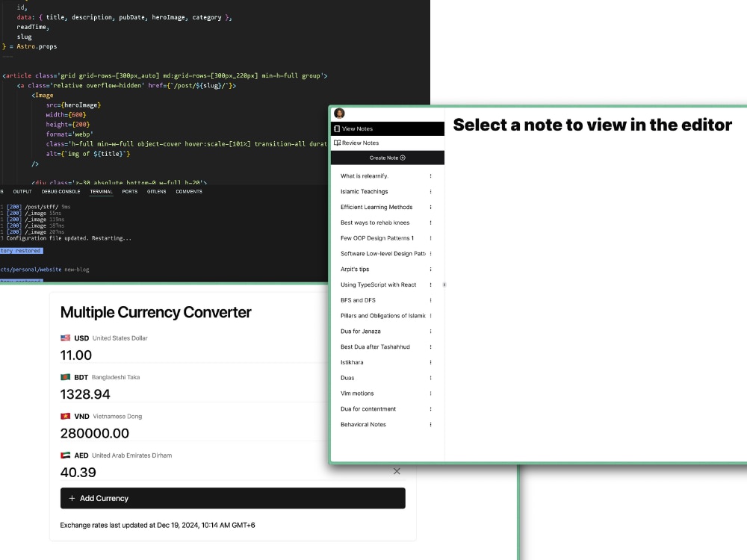
Task: Open the Behavioral Notes note
Action: pyautogui.click(x=363, y=424)
